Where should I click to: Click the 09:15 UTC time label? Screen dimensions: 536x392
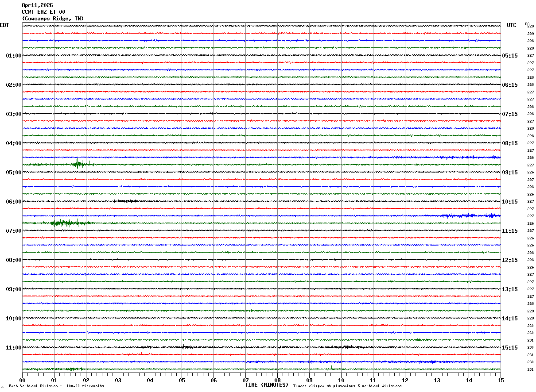coord(510,173)
